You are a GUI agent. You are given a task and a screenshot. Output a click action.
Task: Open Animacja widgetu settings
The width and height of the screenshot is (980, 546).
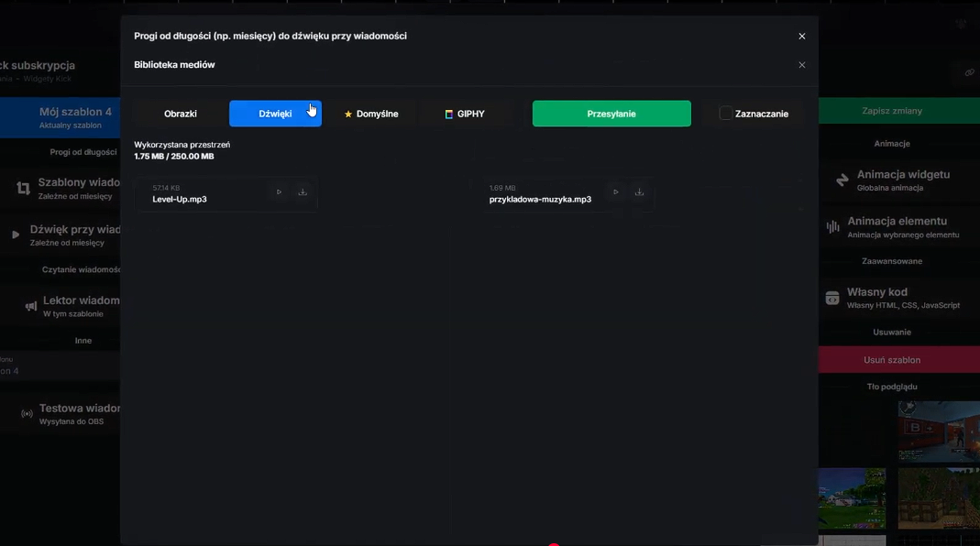(x=898, y=180)
